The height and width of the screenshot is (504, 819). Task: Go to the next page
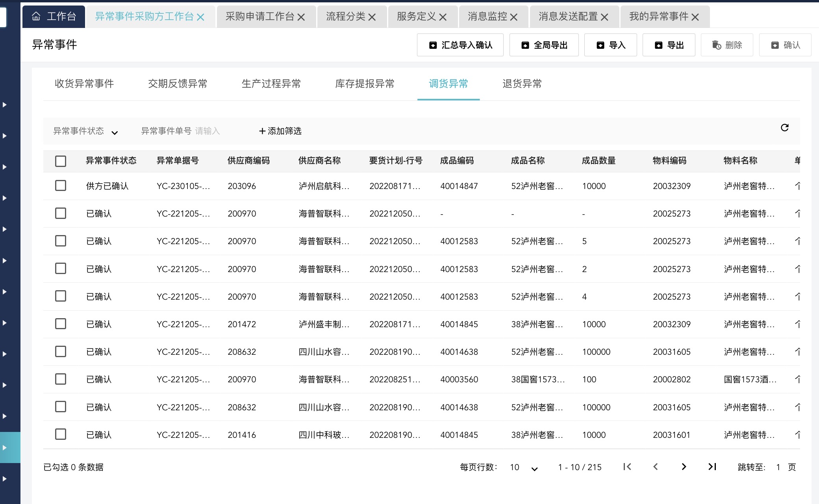tap(684, 467)
